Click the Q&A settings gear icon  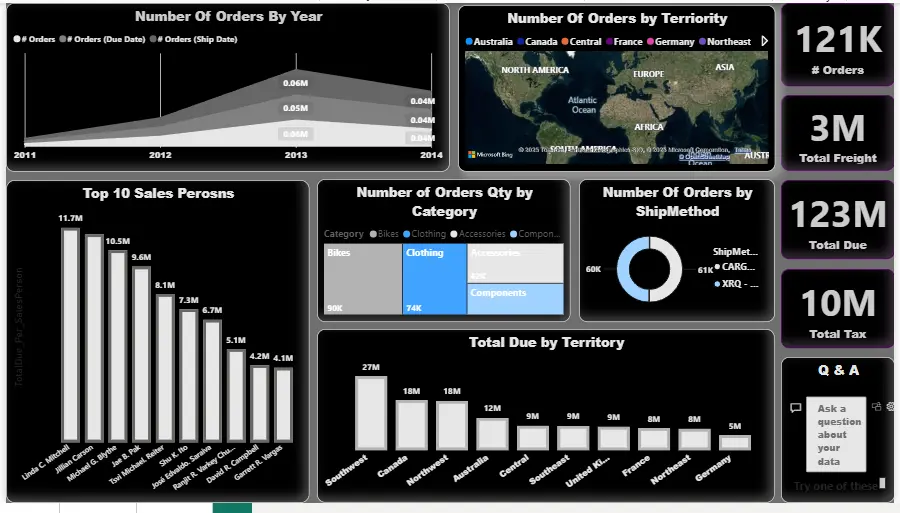coord(890,406)
